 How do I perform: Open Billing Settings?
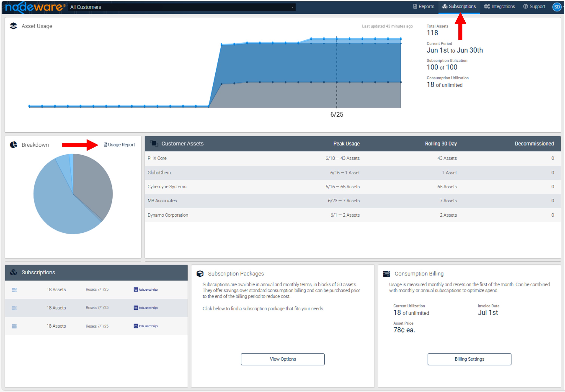tap(469, 359)
